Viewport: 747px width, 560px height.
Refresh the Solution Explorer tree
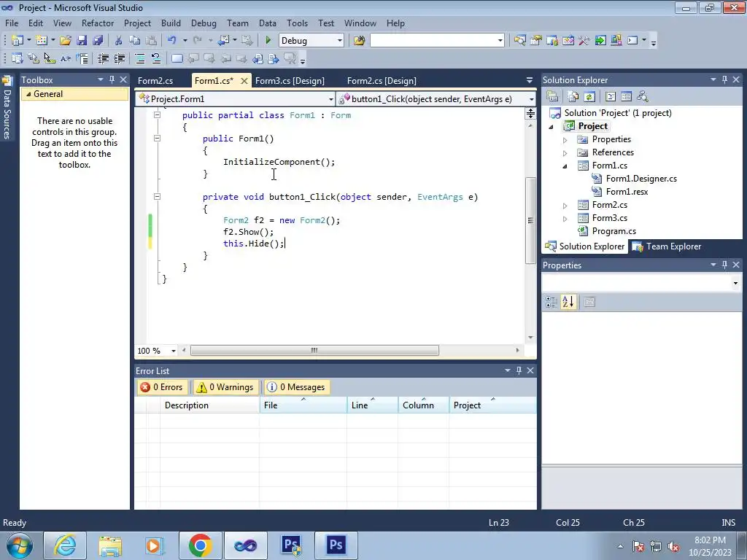coord(589,97)
